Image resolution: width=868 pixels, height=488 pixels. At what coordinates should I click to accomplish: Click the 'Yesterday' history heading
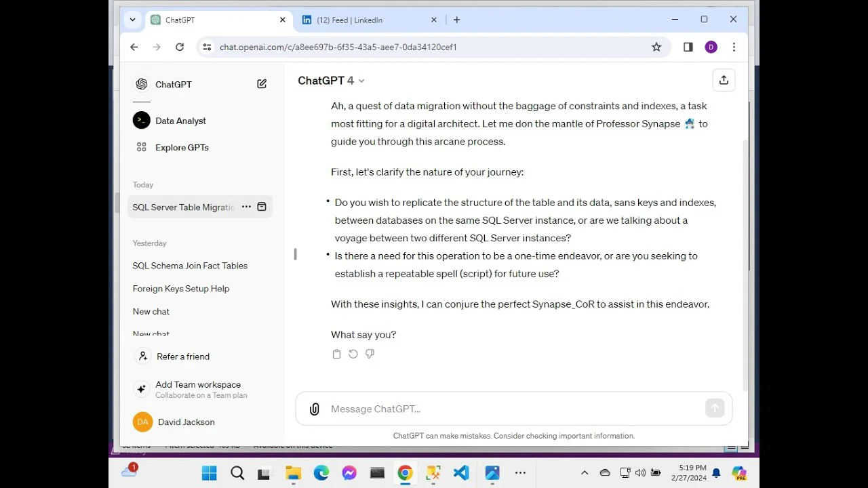[x=150, y=243]
